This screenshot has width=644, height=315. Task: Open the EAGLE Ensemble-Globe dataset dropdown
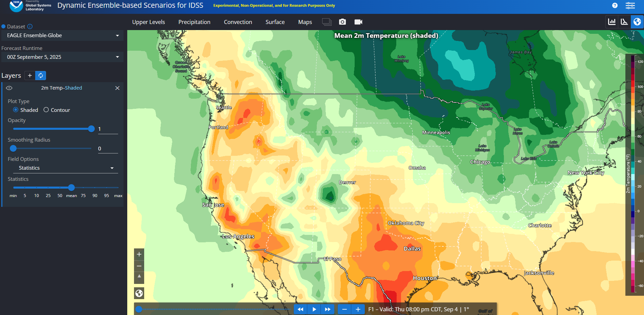[x=63, y=35]
